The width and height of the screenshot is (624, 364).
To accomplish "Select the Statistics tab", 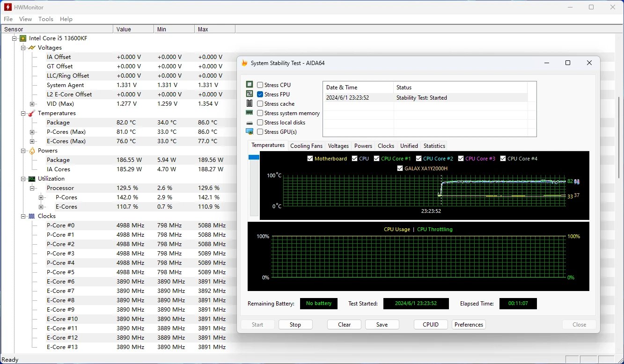I will click(434, 146).
